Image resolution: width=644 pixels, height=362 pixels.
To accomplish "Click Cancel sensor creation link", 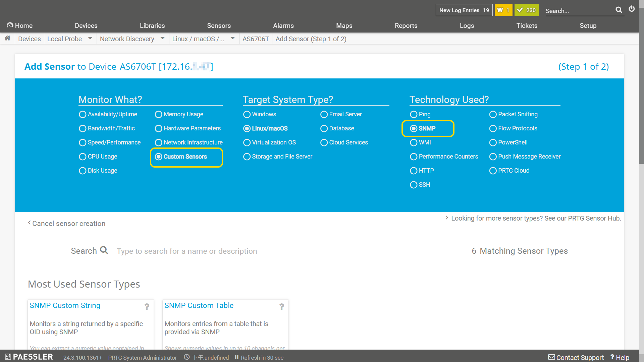I will [x=66, y=224].
